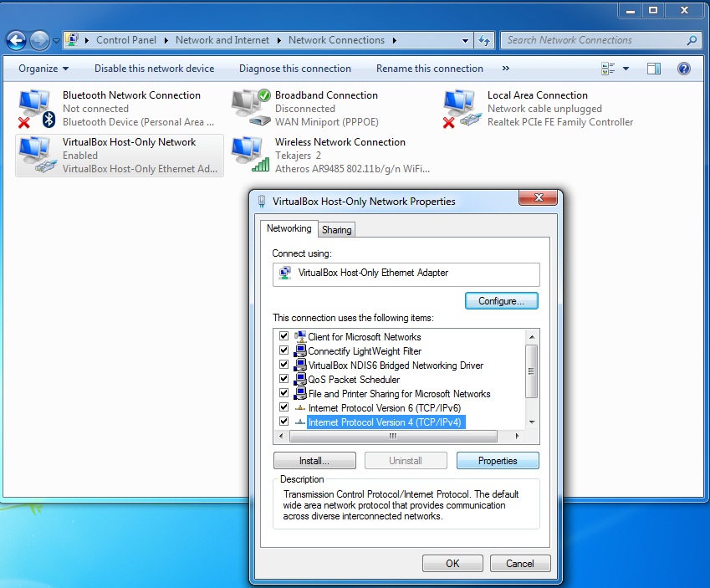Click the Properties button
Viewport: 710px width, 588px height.
[x=498, y=461]
